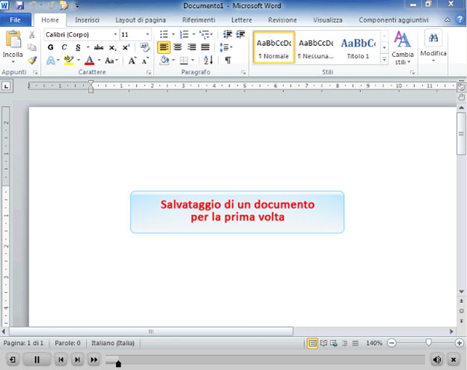Select the Nessuna spaziatura style
This screenshot has height=370, width=467.
pyautogui.click(x=316, y=47)
